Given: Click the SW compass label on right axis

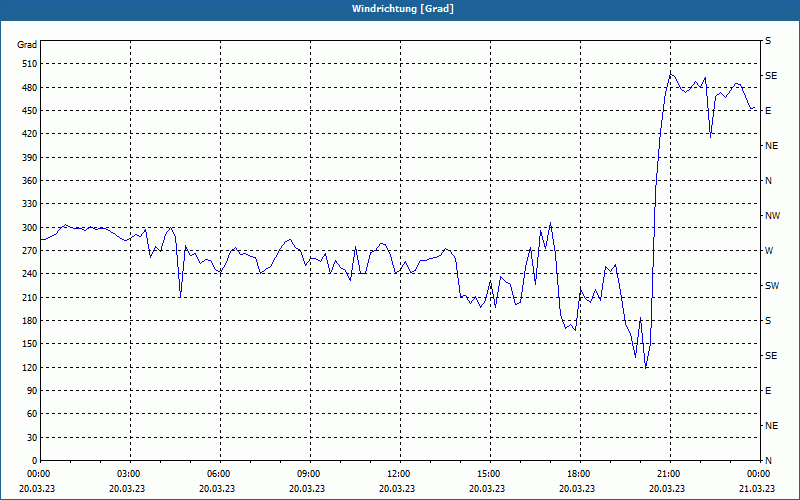Looking at the screenshot, I should point(772,286).
